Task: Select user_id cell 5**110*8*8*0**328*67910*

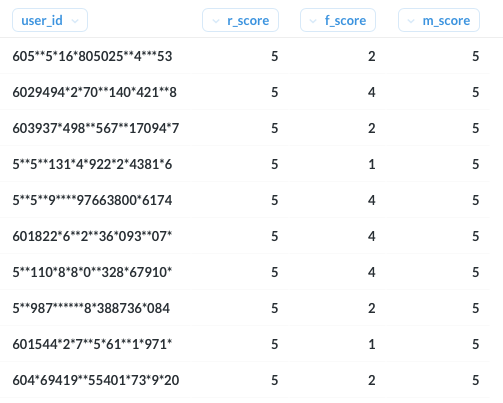Action: [92, 272]
